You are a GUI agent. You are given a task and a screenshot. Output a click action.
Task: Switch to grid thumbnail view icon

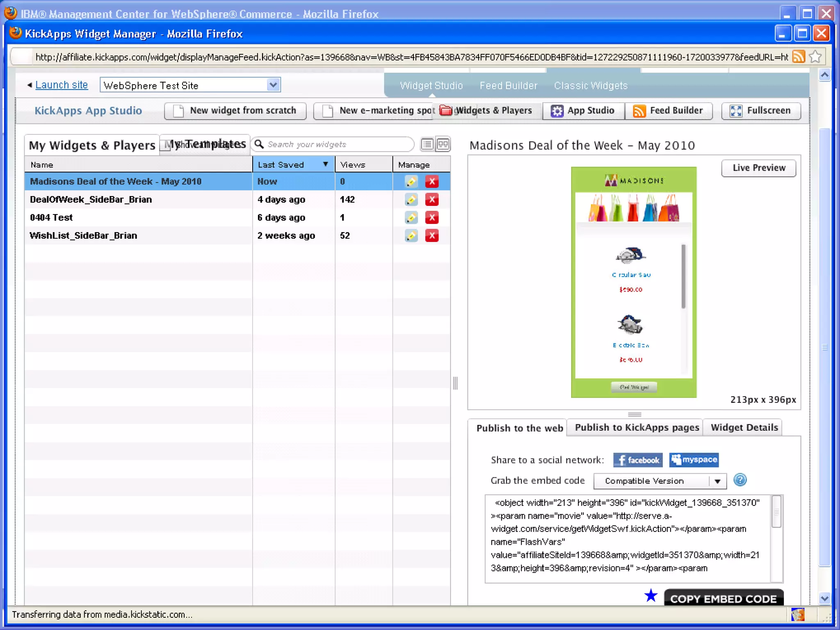(443, 144)
